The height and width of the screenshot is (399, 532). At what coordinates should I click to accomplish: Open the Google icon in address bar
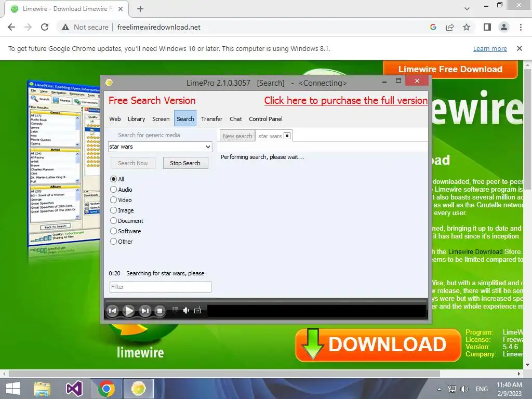pos(433,27)
